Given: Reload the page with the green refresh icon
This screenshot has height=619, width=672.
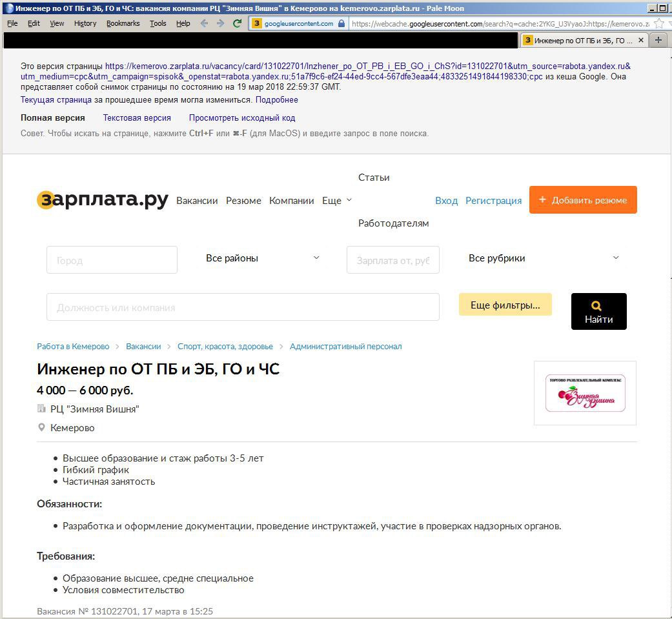Looking at the screenshot, I should 237,23.
